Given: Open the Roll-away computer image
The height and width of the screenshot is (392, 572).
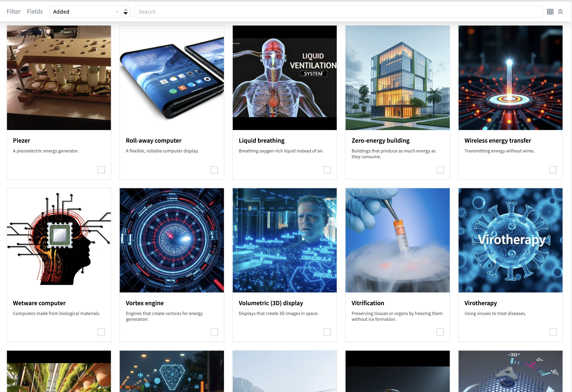Looking at the screenshot, I should click(x=172, y=78).
